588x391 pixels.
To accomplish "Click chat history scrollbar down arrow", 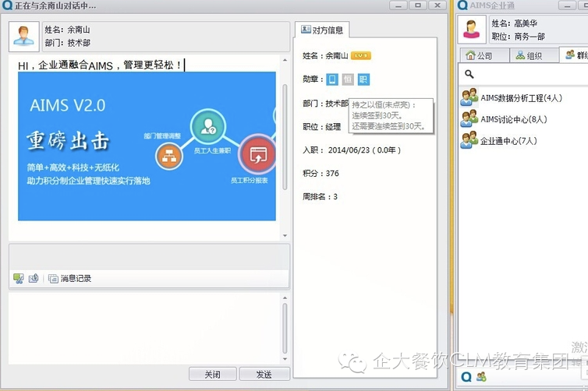I will (285, 235).
